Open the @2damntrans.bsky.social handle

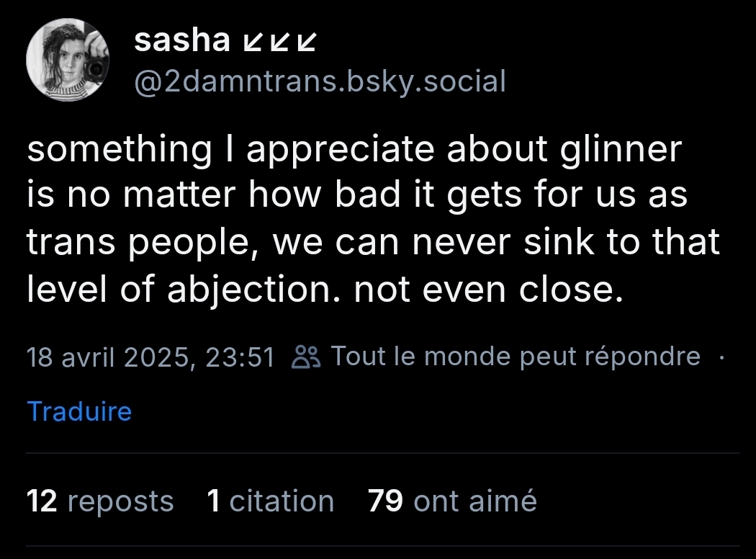(320, 81)
